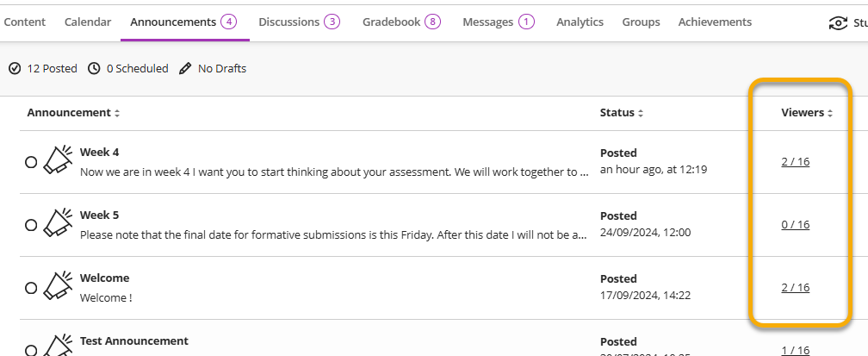
Task: Click the 12 Posted checkmark icon
Action: click(x=15, y=68)
